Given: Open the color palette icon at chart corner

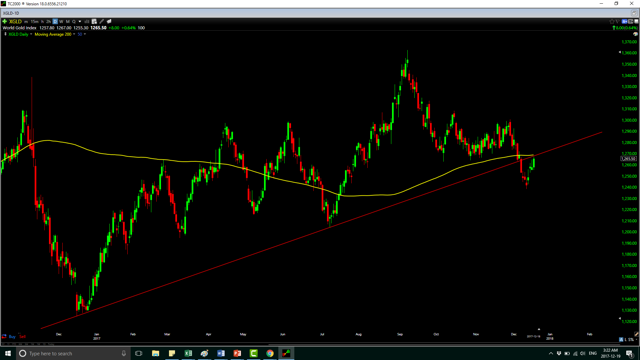Looking at the screenshot, I should point(636,34).
